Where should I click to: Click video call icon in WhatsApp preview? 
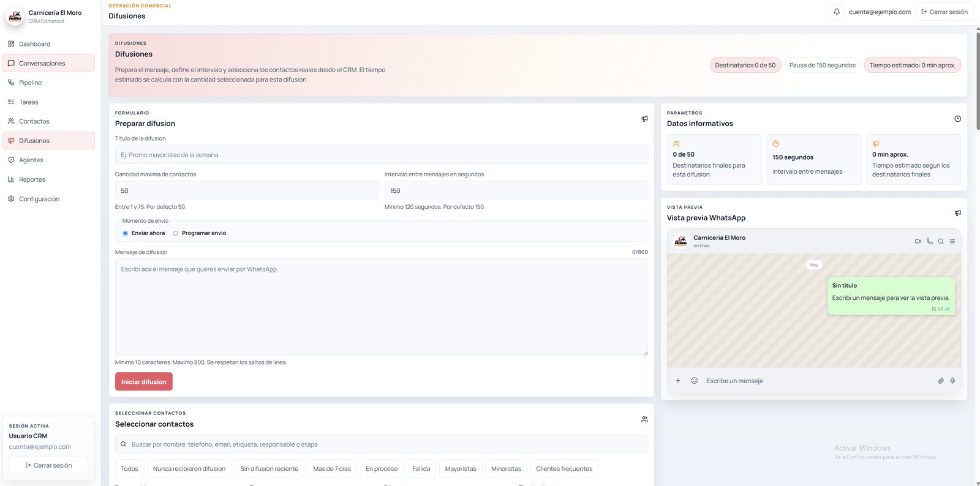click(x=918, y=241)
